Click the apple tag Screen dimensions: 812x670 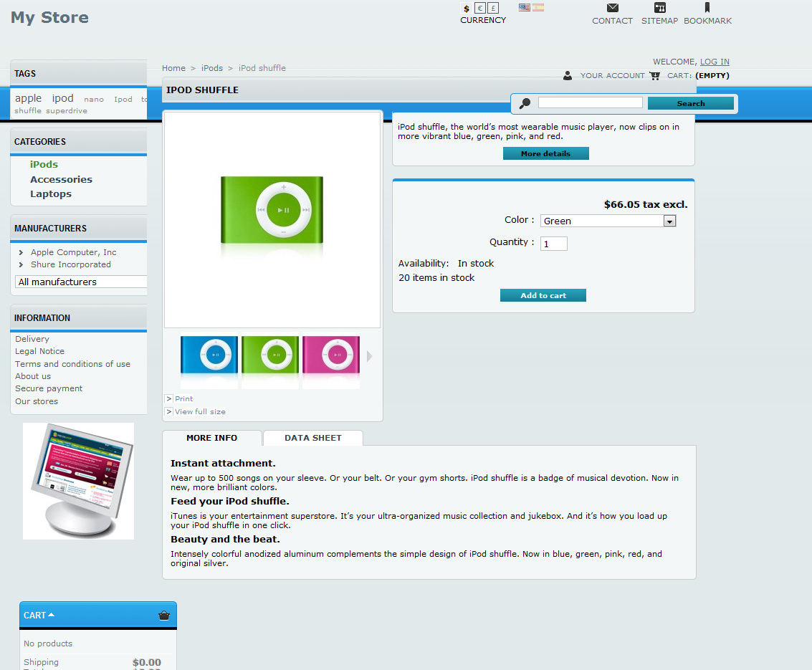[28, 98]
